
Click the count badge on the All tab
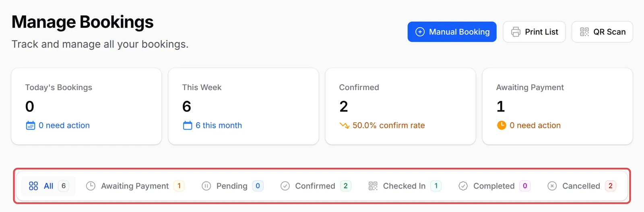coord(64,186)
